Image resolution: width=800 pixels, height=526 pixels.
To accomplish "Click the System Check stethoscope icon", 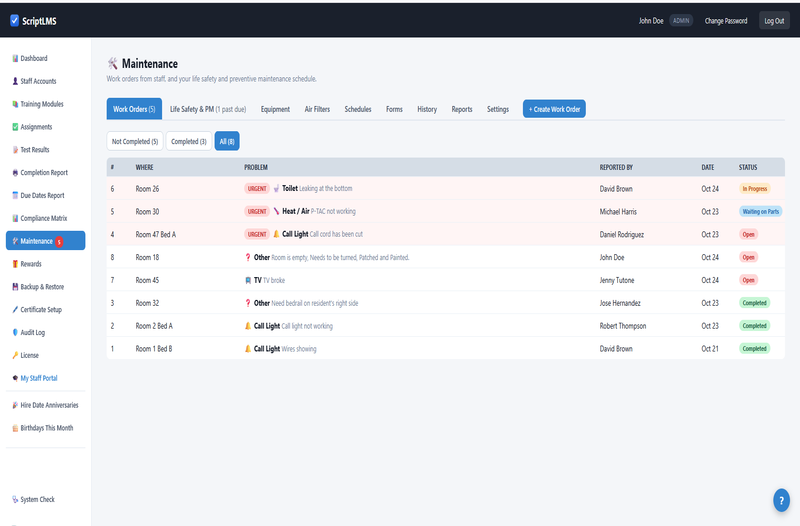I will click(15, 499).
